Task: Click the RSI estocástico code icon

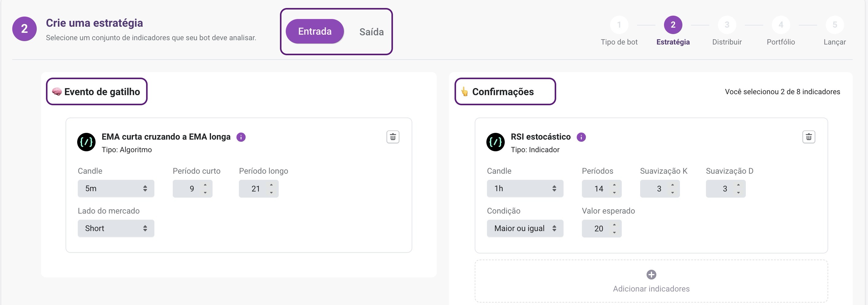Action: click(x=496, y=142)
